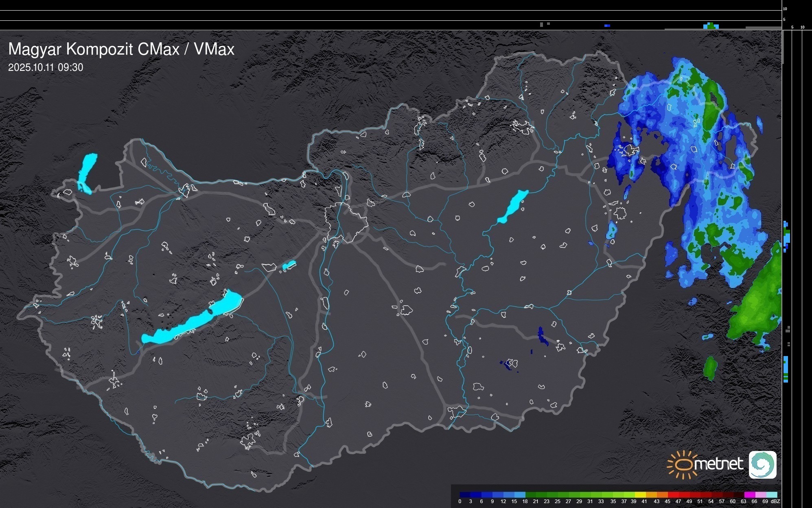The height and width of the screenshot is (508, 812).
Task: Click the red 45 dBZ legend swatch
Action: click(672, 495)
